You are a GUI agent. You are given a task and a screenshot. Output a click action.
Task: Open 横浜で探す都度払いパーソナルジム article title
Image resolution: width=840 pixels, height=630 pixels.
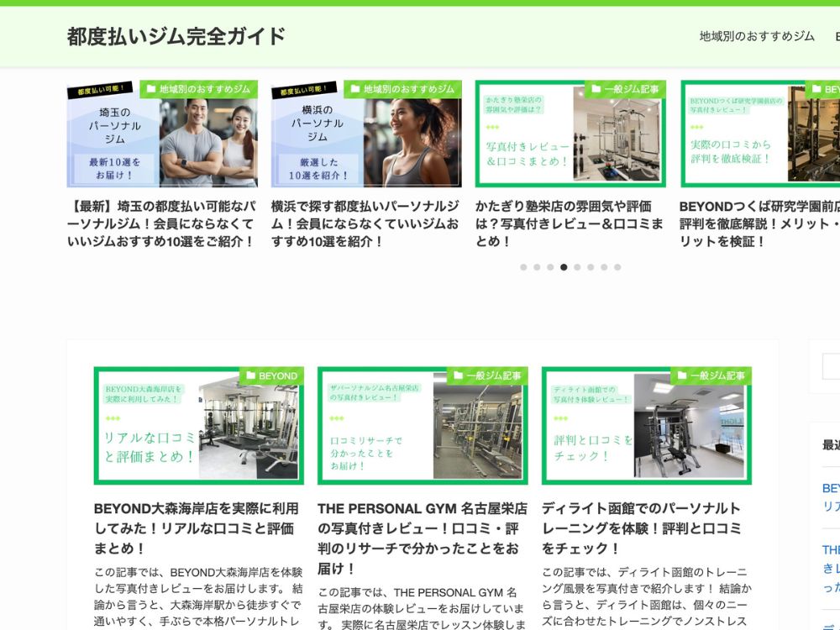pyautogui.click(x=365, y=223)
